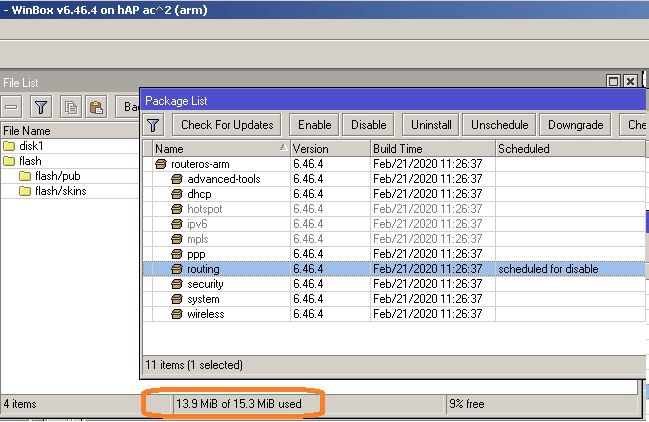Select the wireless package icon

coord(177,314)
